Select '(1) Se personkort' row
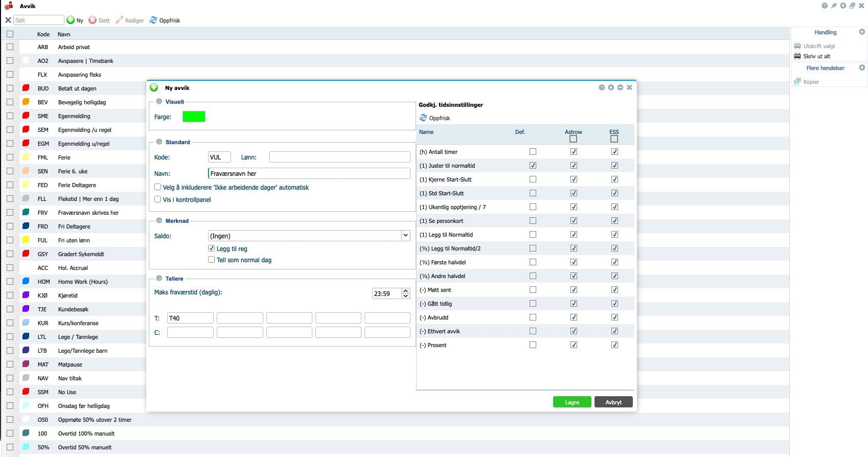The height and width of the screenshot is (457, 868). (x=526, y=221)
